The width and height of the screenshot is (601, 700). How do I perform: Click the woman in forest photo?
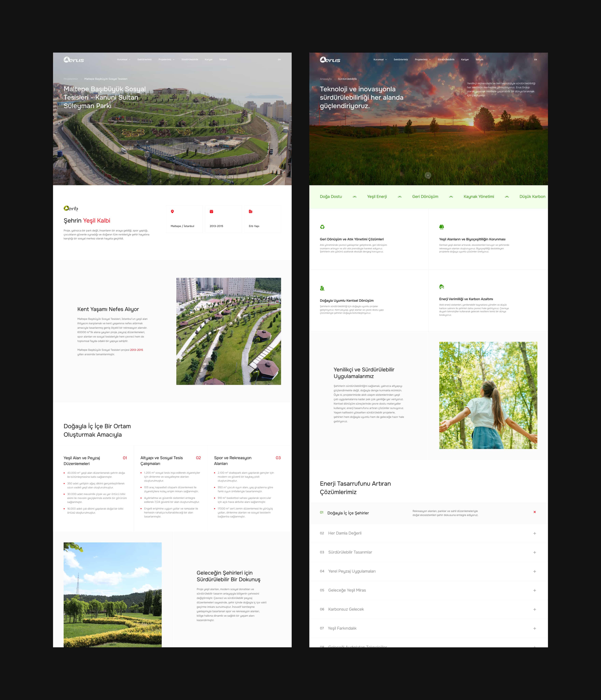[488, 395]
